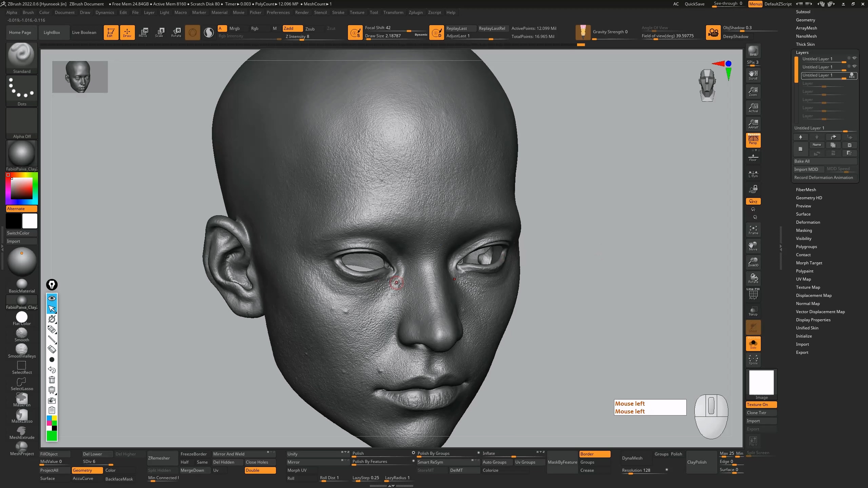868x488 pixels.
Task: Expand the Masking palette section
Action: [x=804, y=230]
